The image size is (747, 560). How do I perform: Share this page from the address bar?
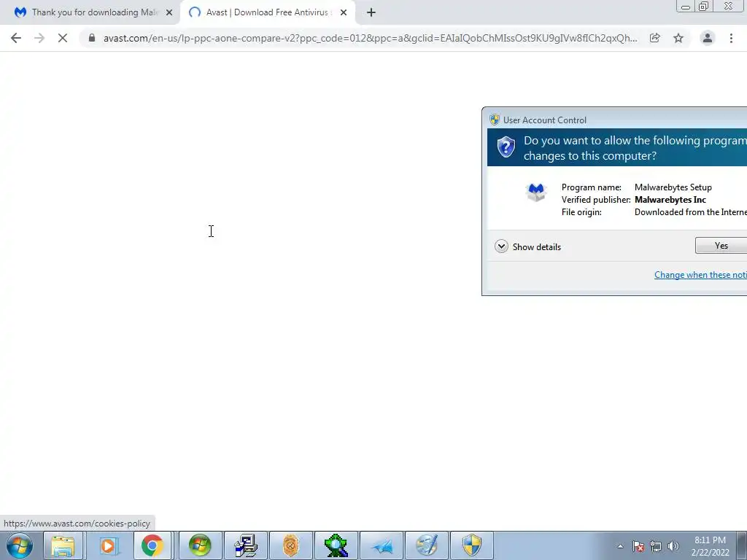[654, 38]
